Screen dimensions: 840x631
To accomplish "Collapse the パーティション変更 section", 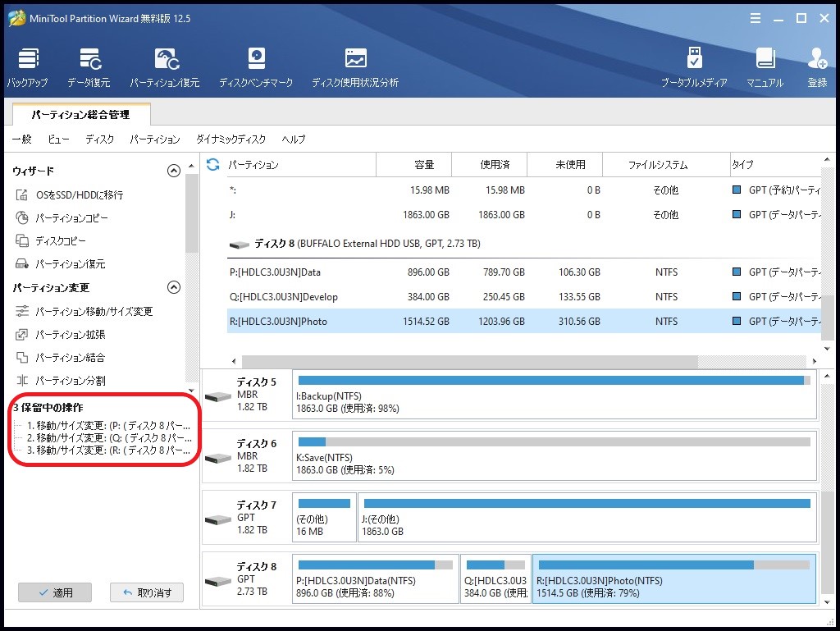I will (174, 288).
